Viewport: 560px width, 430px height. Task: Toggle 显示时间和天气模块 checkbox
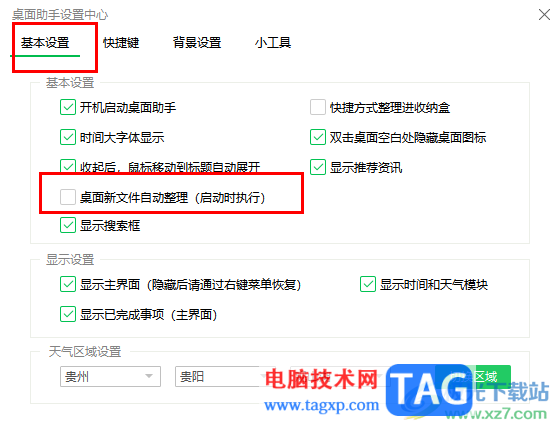coord(368,284)
